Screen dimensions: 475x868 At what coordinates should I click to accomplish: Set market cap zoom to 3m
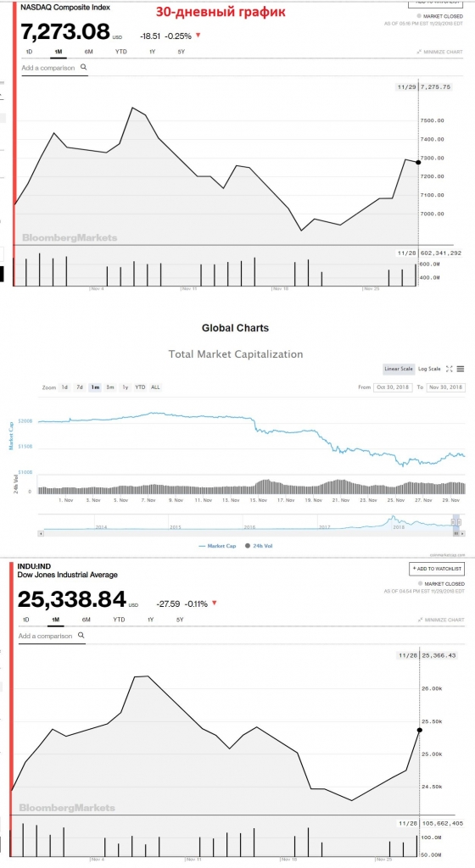coord(110,387)
